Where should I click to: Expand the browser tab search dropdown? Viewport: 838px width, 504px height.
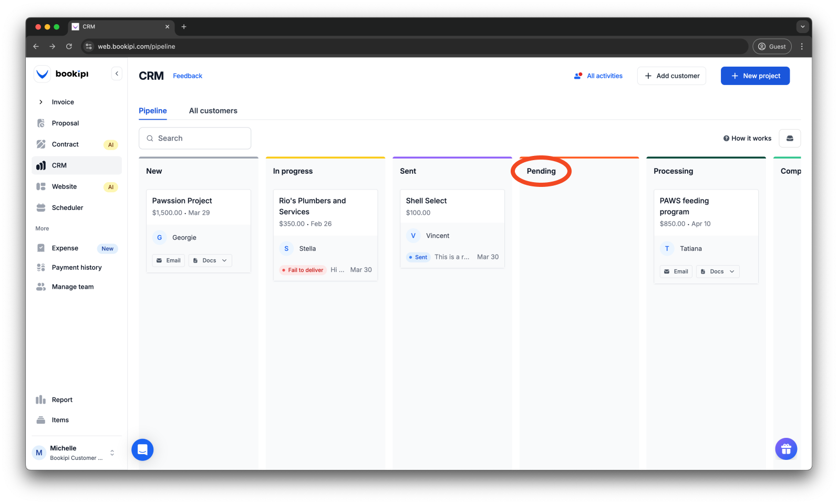pos(802,26)
